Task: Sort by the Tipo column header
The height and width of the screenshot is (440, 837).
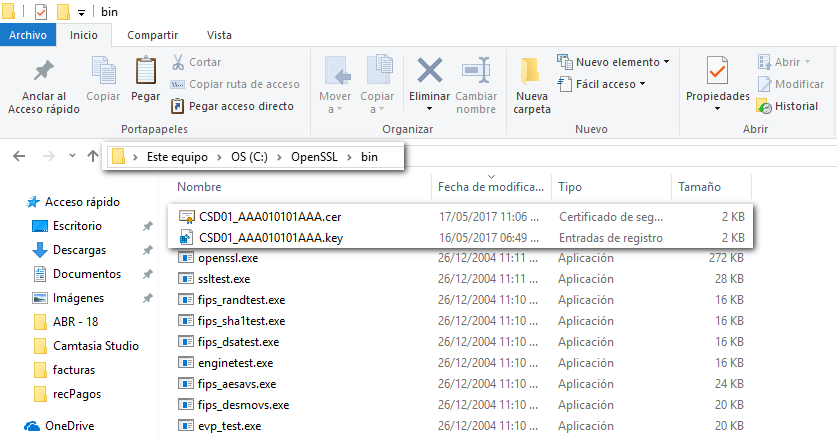Action: pyautogui.click(x=570, y=187)
